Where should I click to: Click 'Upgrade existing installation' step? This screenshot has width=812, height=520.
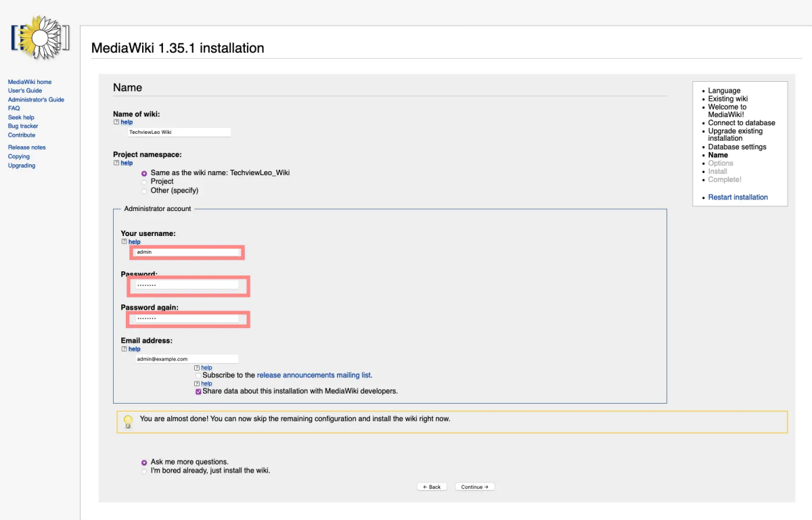[x=736, y=135]
